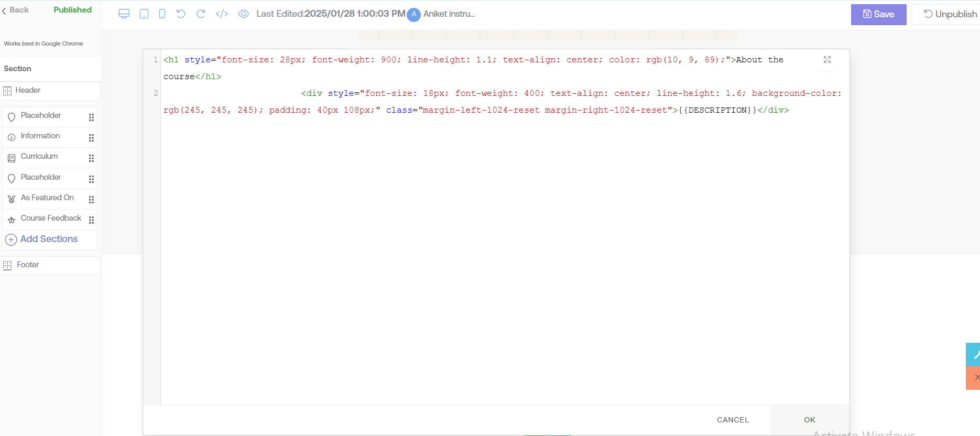Switch to desktop preview mode
980x436 pixels.
(124, 14)
